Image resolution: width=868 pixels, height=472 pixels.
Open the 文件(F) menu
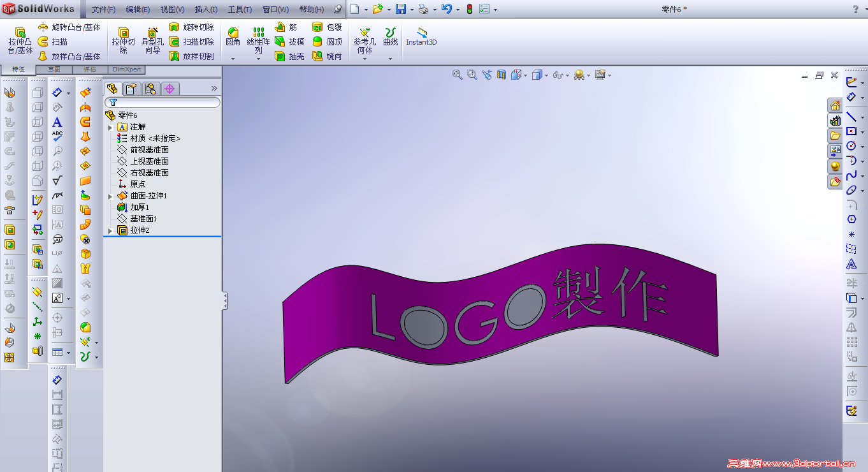coord(104,10)
